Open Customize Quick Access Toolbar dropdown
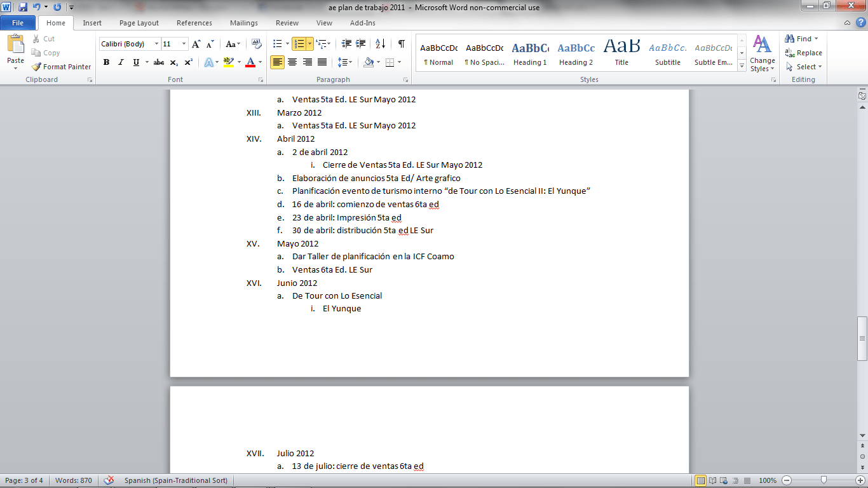Image resolution: width=868 pixels, height=488 pixels. [71, 7]
